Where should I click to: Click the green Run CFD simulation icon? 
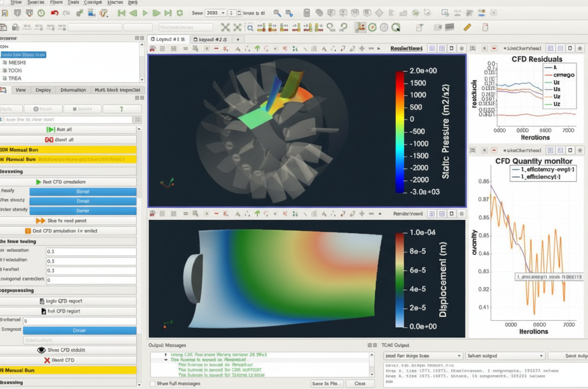(x=38, y=182)
